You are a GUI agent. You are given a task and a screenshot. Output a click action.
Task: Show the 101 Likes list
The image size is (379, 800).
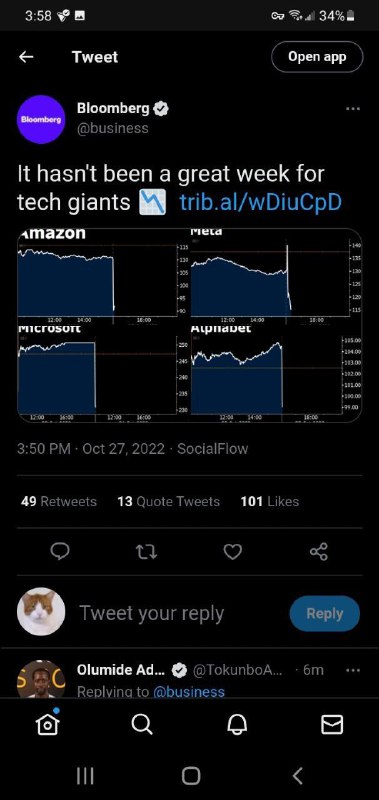click(x=269, y=502)
